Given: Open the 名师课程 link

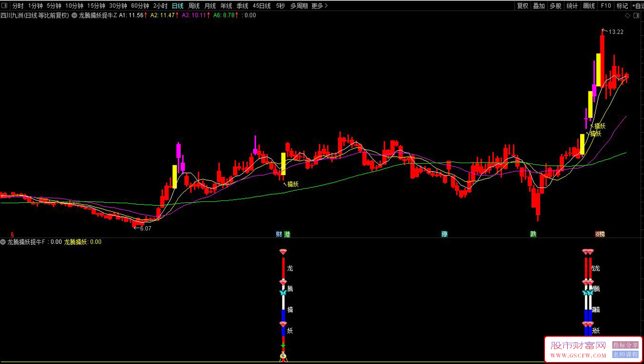Looking at the screenshot, I should [x=626, y=355].
